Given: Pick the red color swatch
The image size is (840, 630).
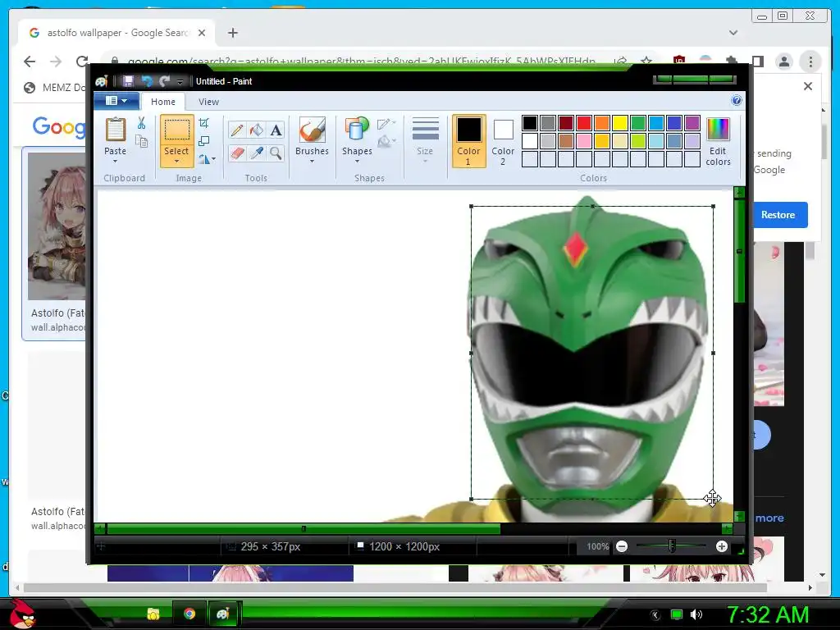Looking at the screenshot, I should tap(584, 123).
